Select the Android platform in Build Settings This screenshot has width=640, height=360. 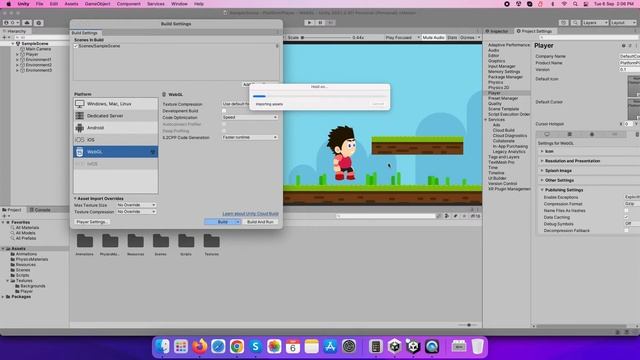pyautogui.click(x=116, y=128)
